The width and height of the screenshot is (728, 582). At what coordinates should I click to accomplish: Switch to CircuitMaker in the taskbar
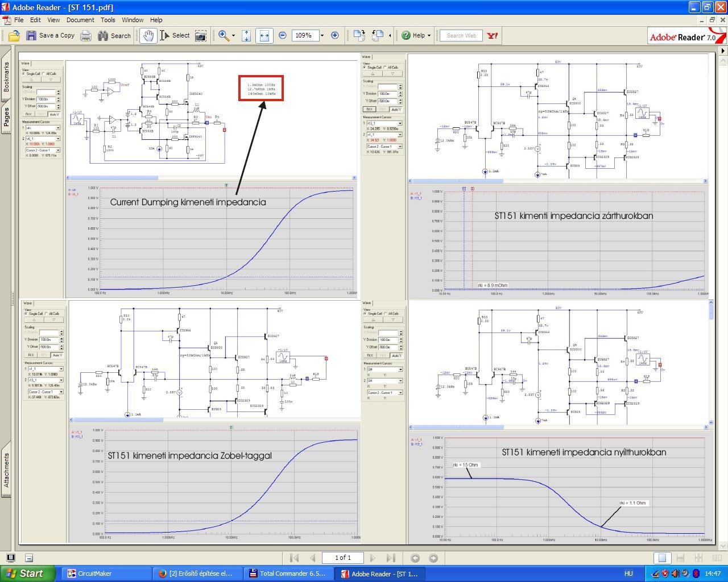tap(107, 573)
